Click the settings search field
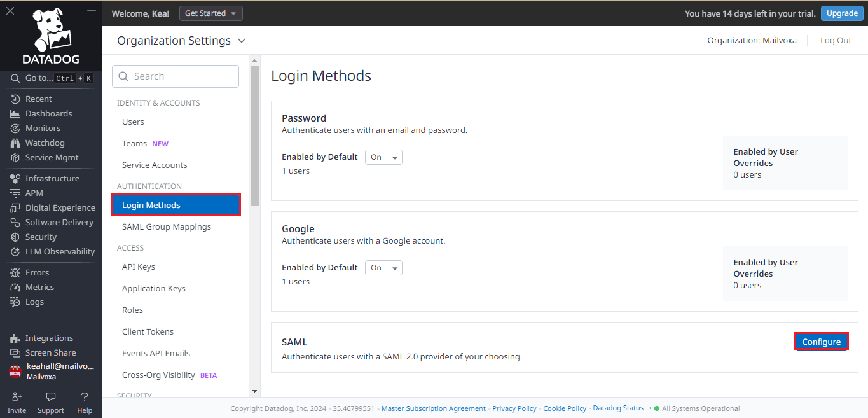868x418 pixels. tap(175, 76)
